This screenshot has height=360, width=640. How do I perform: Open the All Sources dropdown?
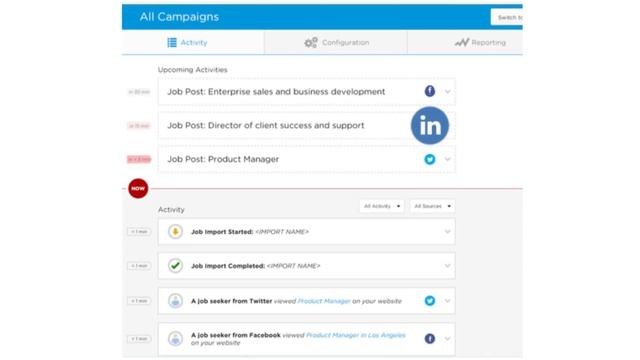[x=432, y=206]
